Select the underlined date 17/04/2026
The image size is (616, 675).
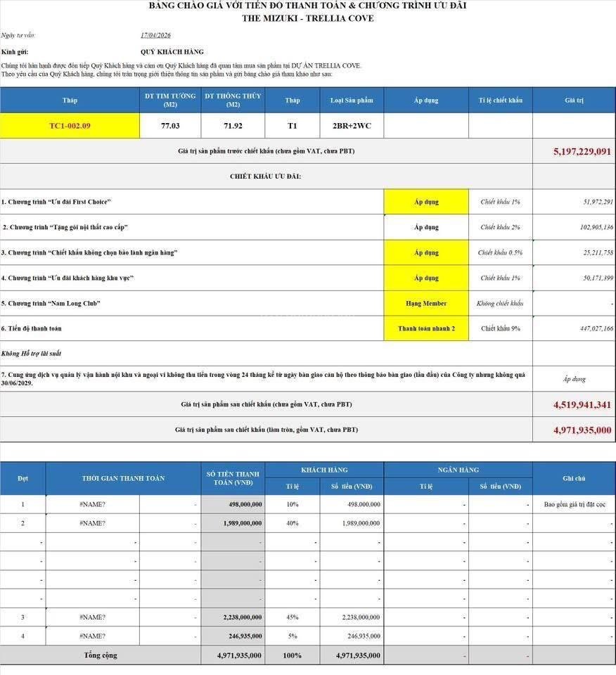click(x=155, y=35)
